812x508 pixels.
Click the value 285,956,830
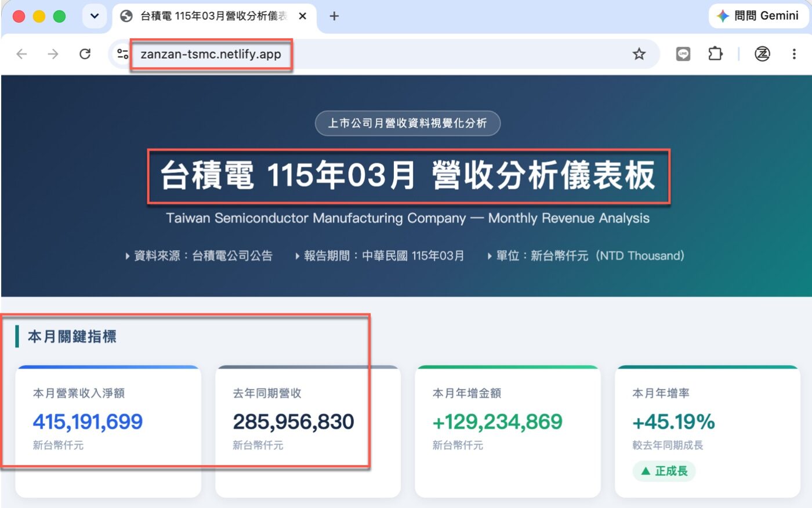[x=293, y=421]
